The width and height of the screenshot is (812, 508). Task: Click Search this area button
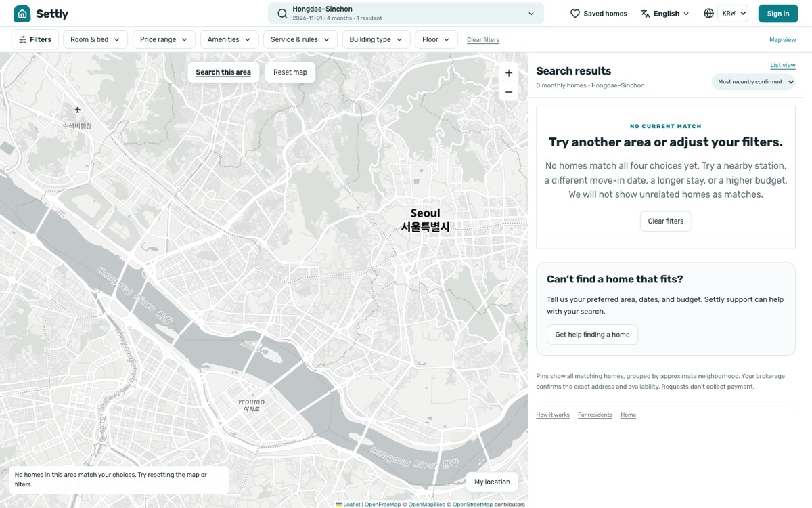point(223,72)
